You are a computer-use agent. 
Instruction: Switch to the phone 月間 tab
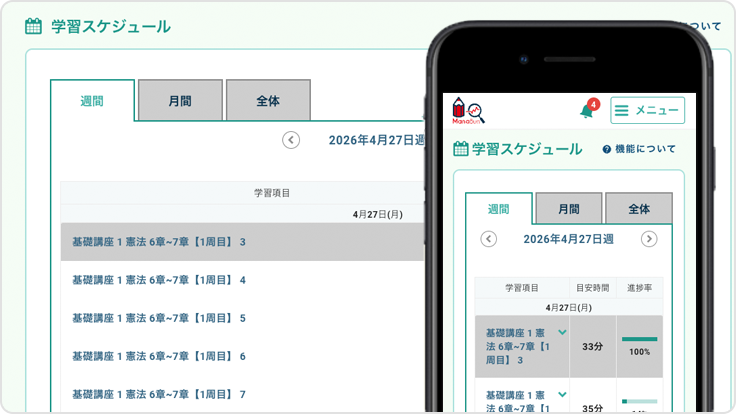pos(569,209)
